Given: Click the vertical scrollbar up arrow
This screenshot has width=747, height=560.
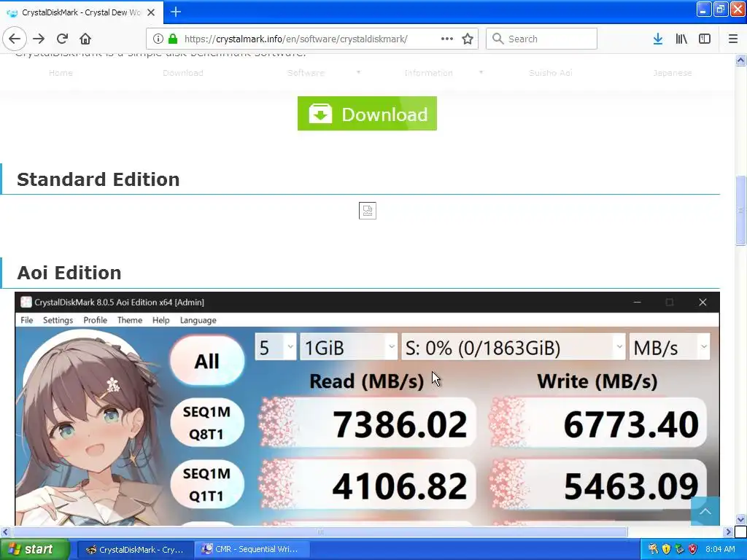Looking at the screenshot, I should pos(740,60).
